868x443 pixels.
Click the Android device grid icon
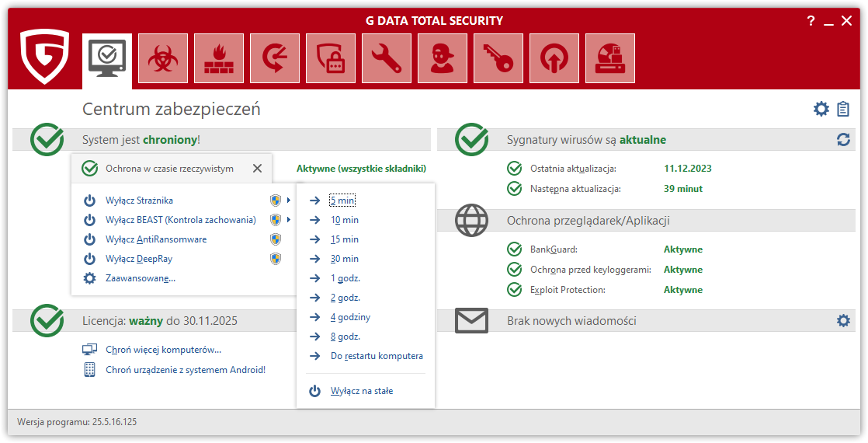coord(90,370)
